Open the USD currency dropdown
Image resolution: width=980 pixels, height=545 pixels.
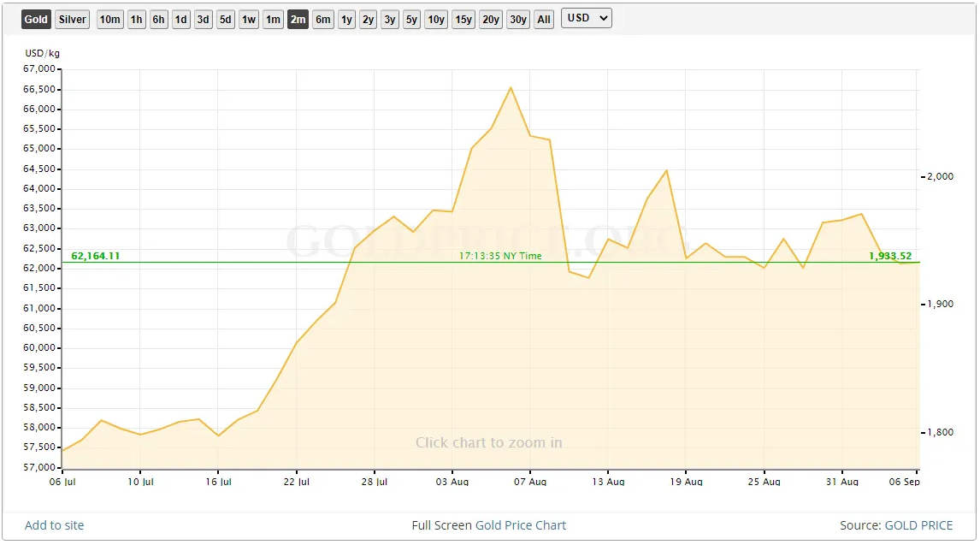point(586,18)
